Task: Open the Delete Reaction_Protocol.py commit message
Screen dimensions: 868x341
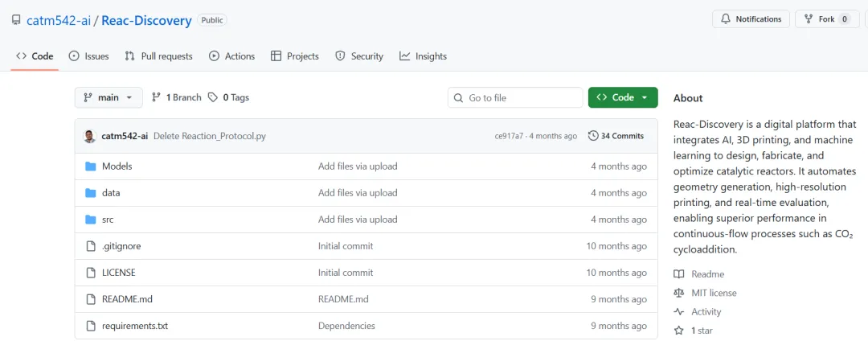Action: point(209,136)
